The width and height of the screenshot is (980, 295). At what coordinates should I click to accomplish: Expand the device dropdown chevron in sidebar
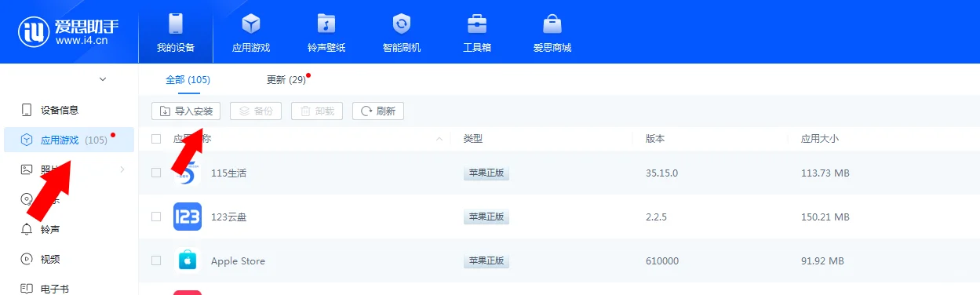pyautogui.click(x=103, y=79)
